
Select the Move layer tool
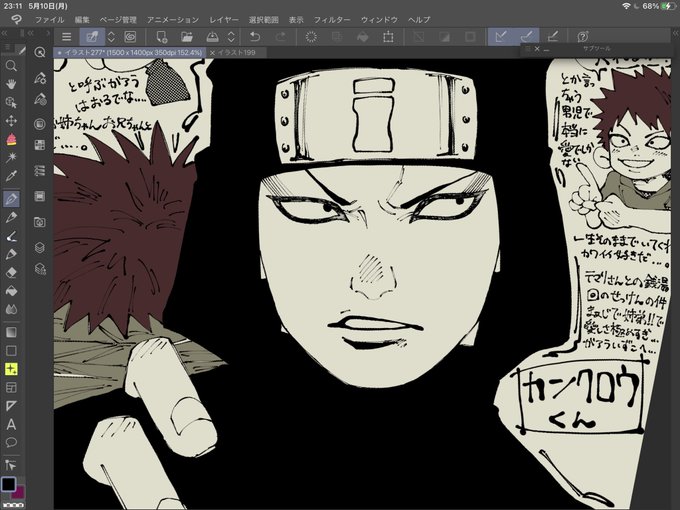coord(11,121)
